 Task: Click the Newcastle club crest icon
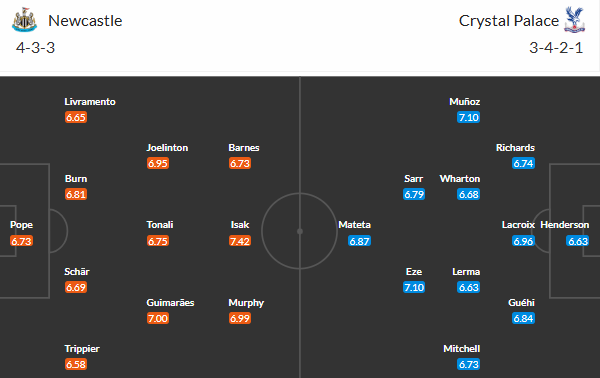tap(24, 20)
